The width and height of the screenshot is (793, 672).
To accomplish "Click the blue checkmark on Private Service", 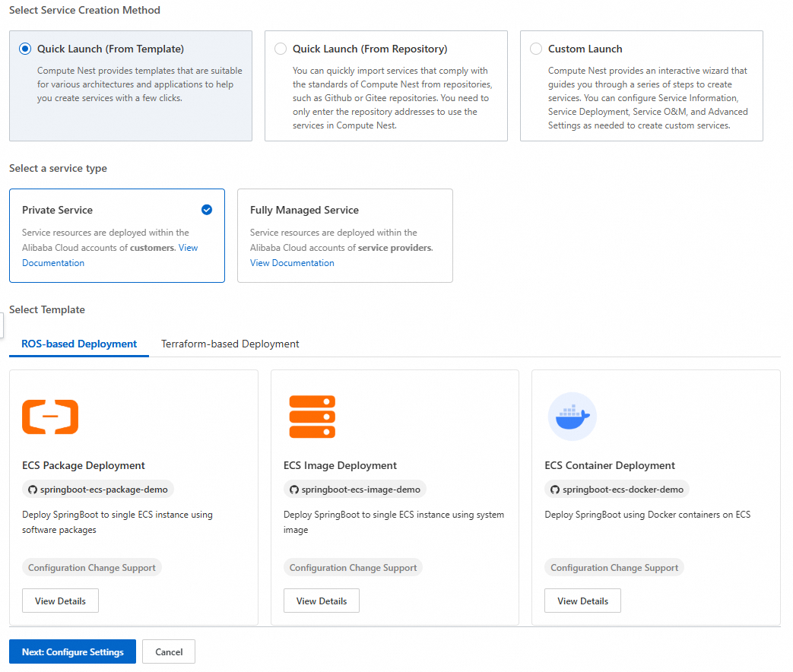I will coord(207,210).
